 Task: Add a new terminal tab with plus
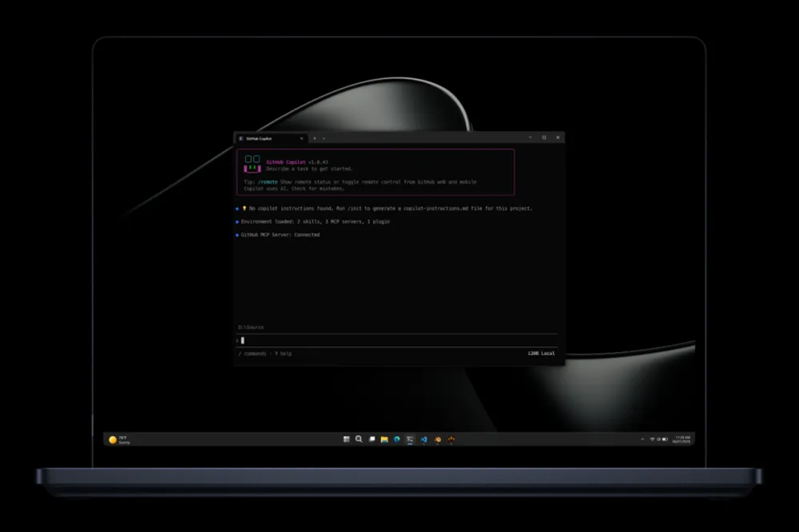[x=314, y=139]
